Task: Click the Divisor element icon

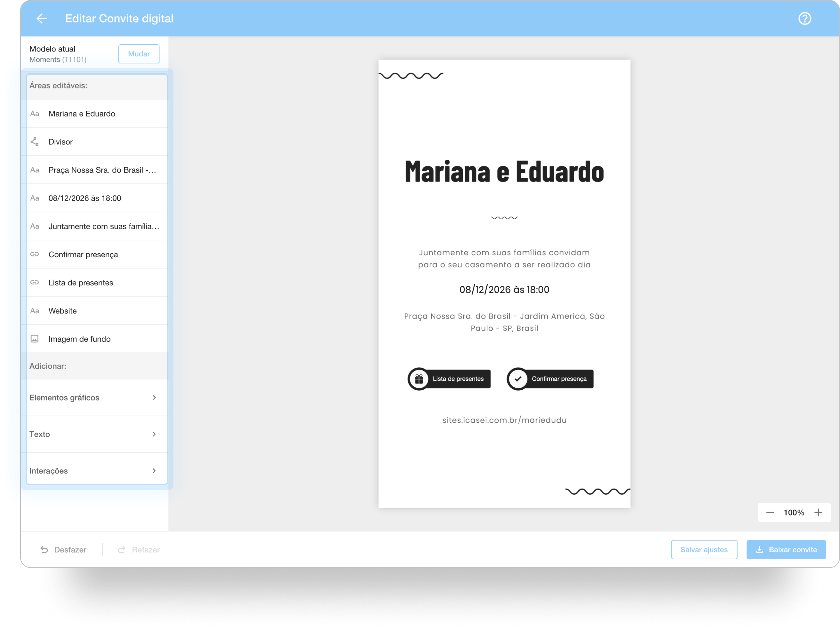Action: [35, 142]
